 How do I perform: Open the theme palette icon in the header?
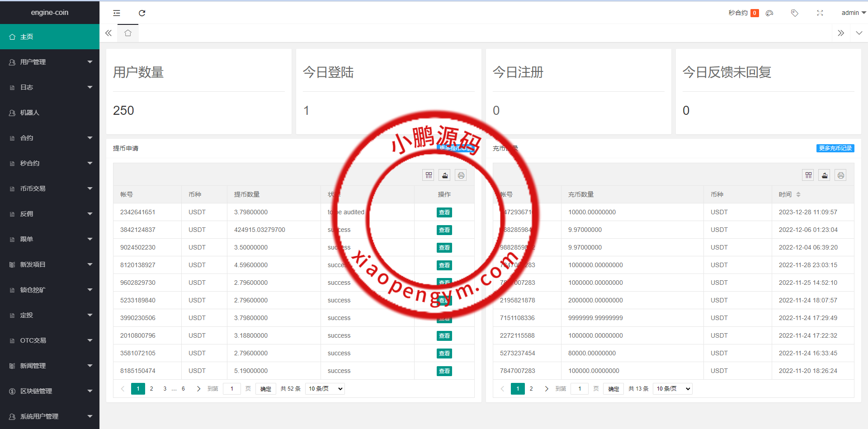(x=769, y=13)
